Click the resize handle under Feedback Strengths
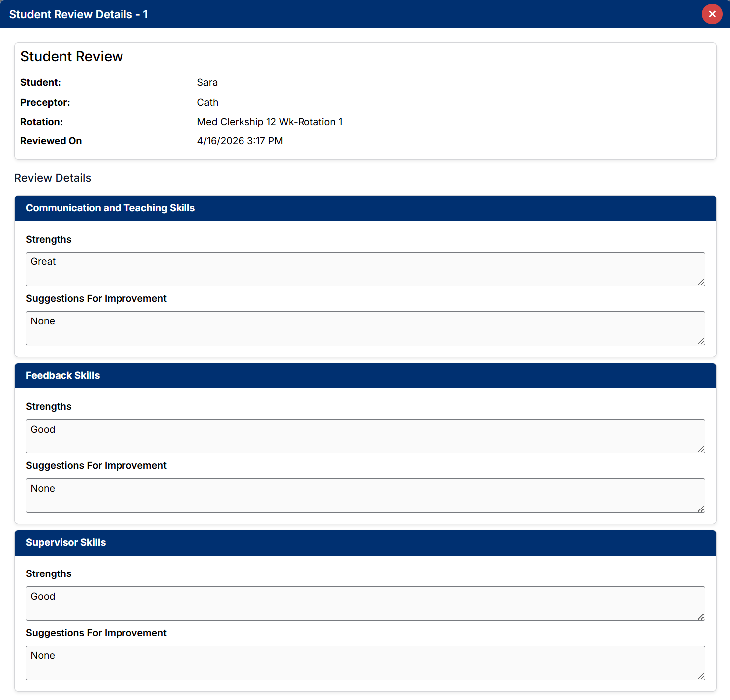 coord(701,450)
